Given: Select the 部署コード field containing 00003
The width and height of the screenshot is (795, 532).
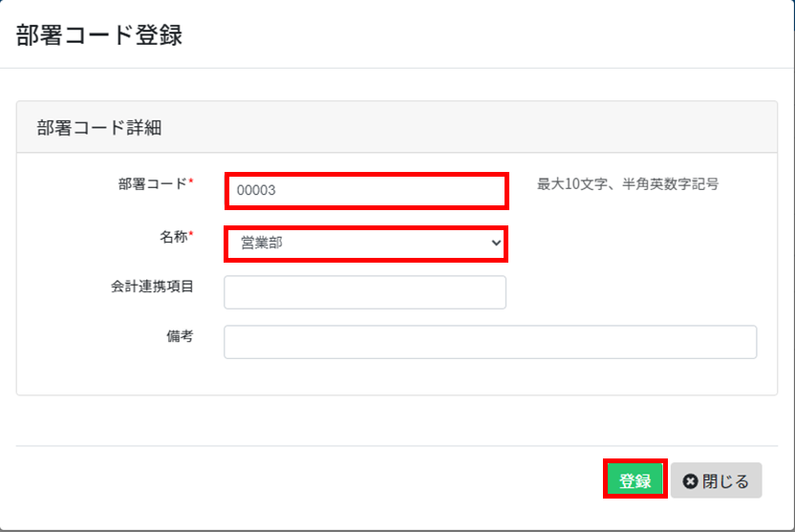Looking at the screenshot, I should [x=367, y=190].
